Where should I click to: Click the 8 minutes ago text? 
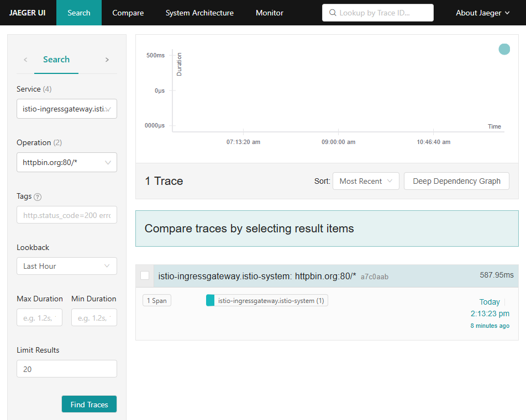tap(490, 326)
